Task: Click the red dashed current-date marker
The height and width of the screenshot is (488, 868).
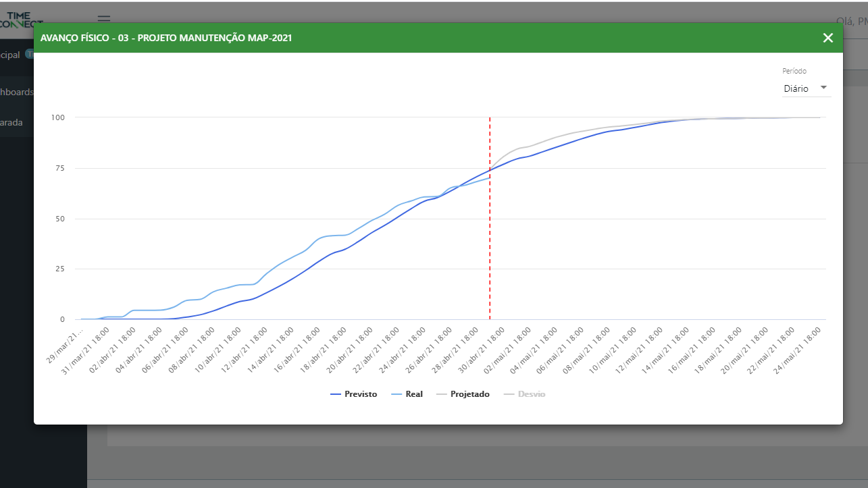Action: [490, 216]
